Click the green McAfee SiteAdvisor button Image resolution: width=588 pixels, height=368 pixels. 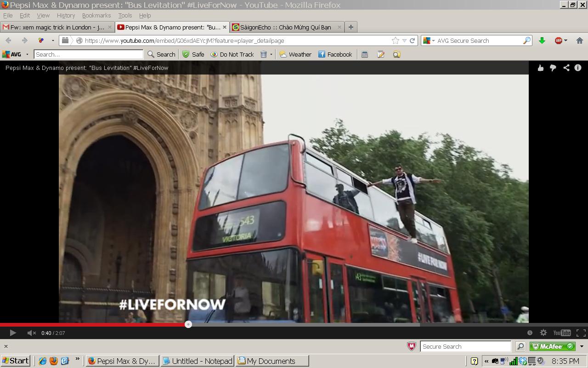pyautogui.click(x=553, y=346)
